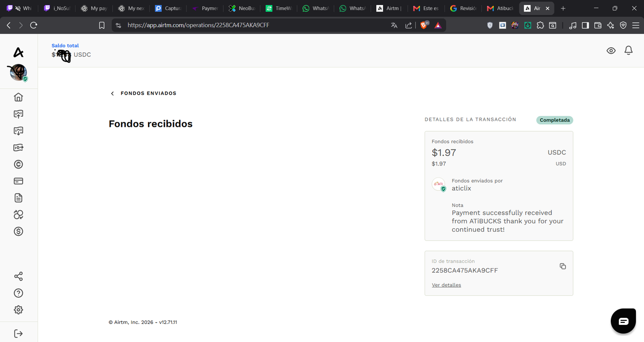The image size is (644, 342).
Task: Open the browser hamburger menu
Action: [x=636, y=25]
